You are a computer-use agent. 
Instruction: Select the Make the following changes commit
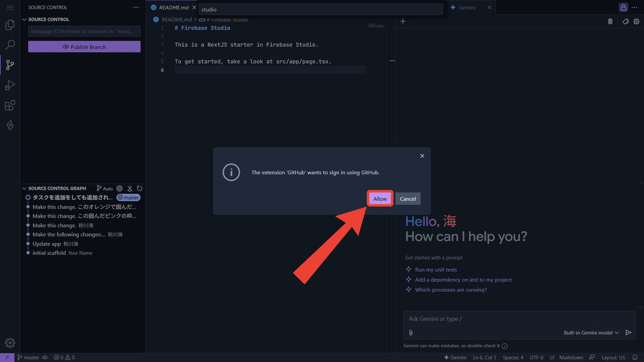[83, 234]
